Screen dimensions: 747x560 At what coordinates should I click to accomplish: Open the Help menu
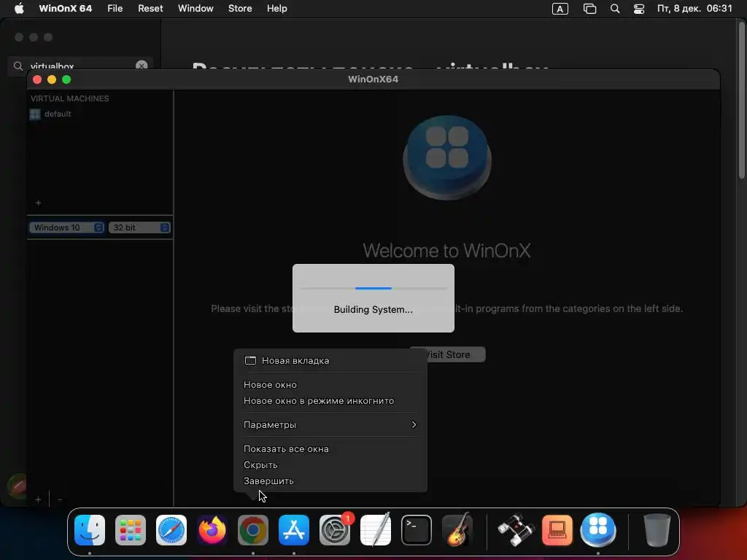[276, 9]
